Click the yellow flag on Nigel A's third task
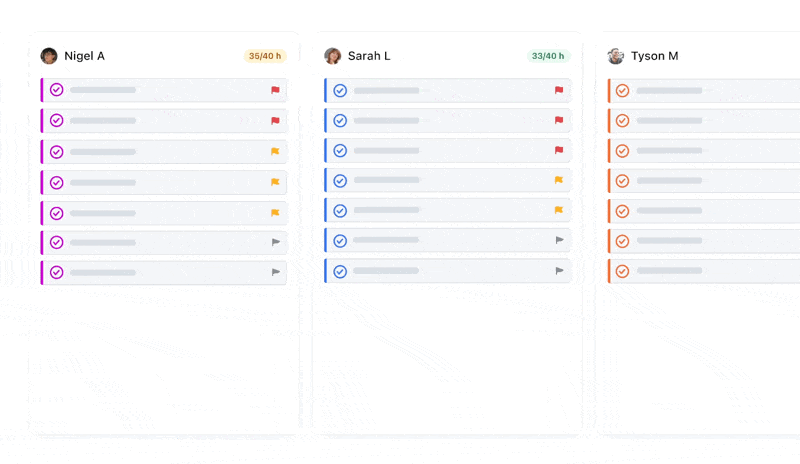This screenshot has height=464, width=800. pos(275,152)
